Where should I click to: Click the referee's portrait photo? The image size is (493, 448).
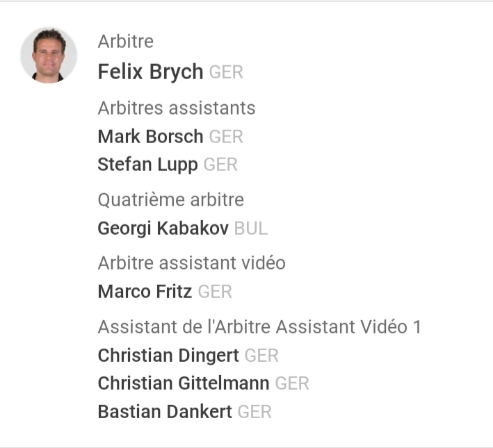click(x=49, y=56)
